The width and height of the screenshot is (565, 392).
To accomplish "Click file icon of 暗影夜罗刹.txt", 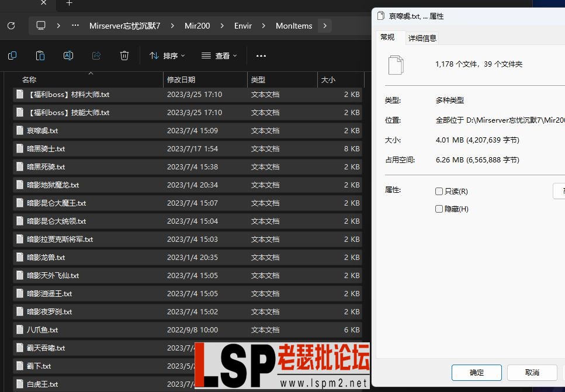I will pyautogui.click(x=20, y=311).
